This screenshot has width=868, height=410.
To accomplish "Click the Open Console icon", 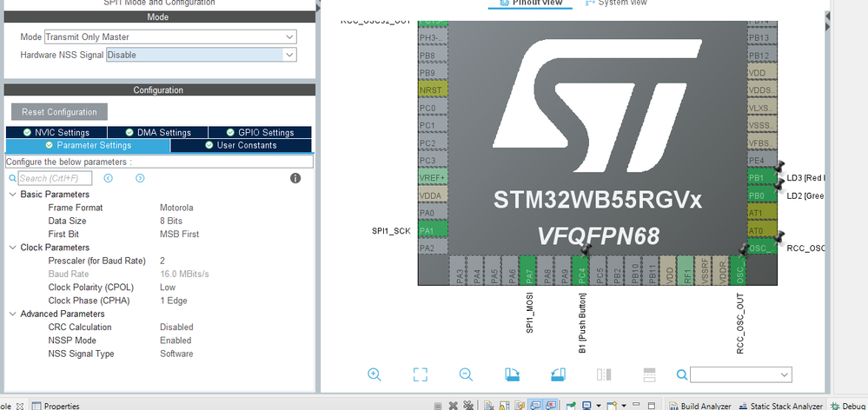I will click(612, 406).
